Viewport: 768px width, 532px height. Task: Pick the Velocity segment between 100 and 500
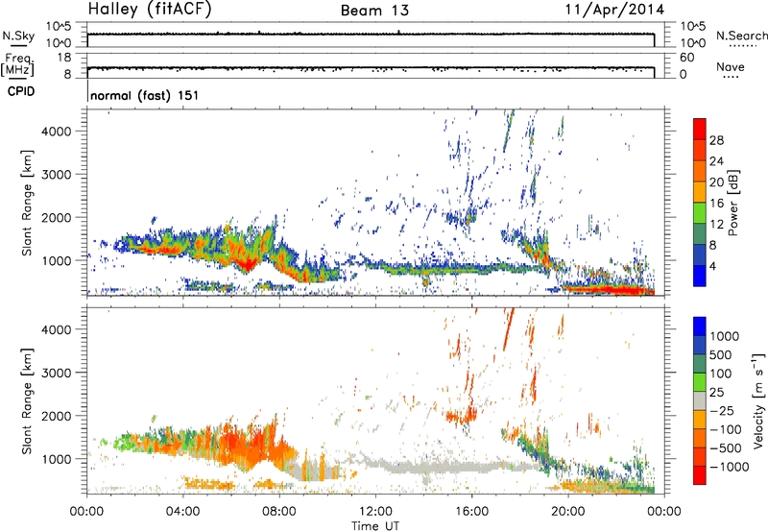(700, 364)
